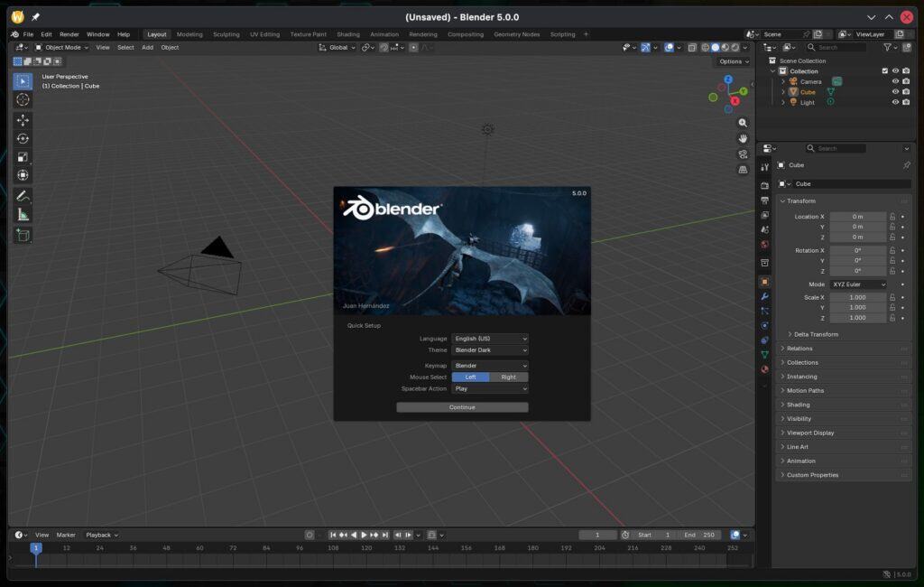Switch to the Shading workspace tab
The height and width of the screenshot is (587, 924).
click(348, 33)
